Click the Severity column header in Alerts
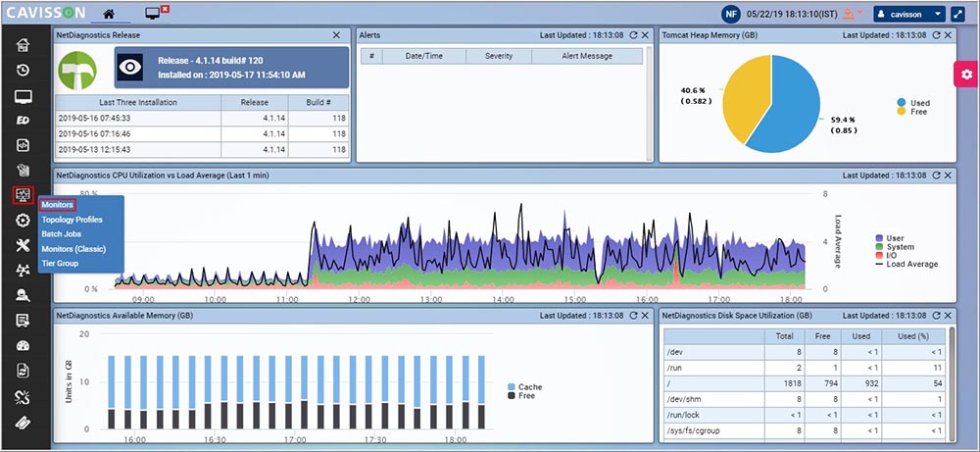The image size is (980, 452). [499, 56]
